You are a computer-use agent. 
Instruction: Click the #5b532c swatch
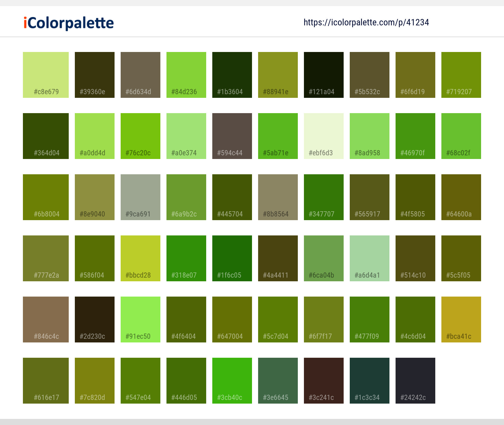(370, 75)
